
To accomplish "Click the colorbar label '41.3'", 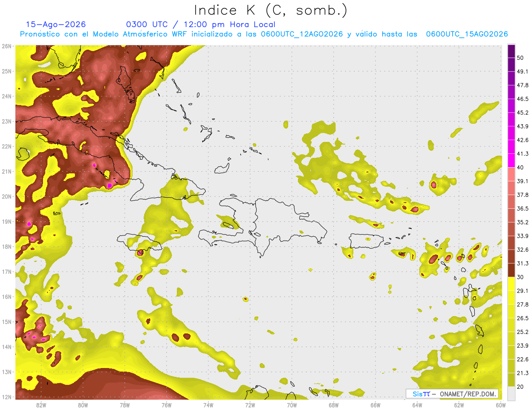I will 522,154.
